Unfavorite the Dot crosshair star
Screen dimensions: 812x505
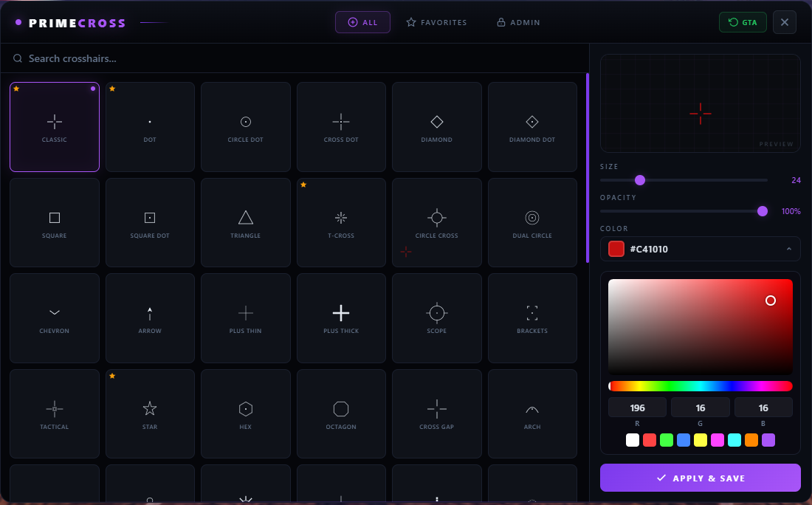point(112,89)
